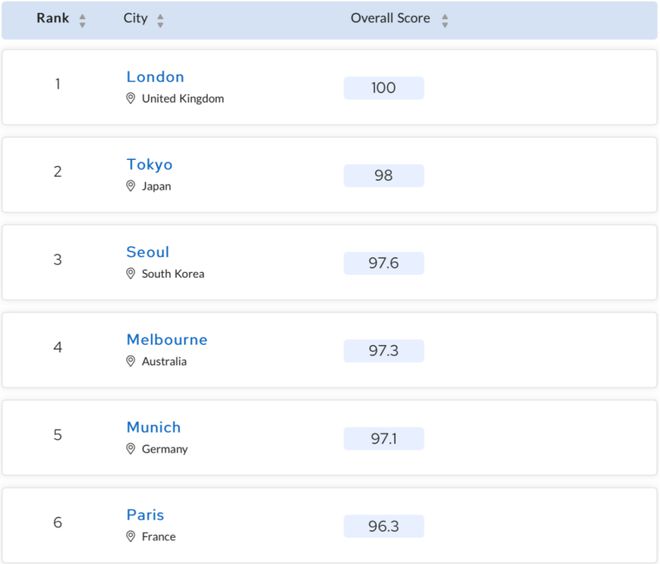This screenshot has width=660, height=564.
Task: Click the Rank column header label
Action: click(53, 18)
